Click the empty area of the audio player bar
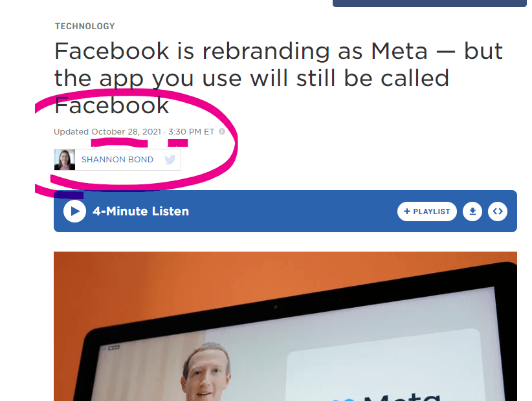The height and width of the screenshot is (401, 532). pyautogui.click(x=292, y=211)
